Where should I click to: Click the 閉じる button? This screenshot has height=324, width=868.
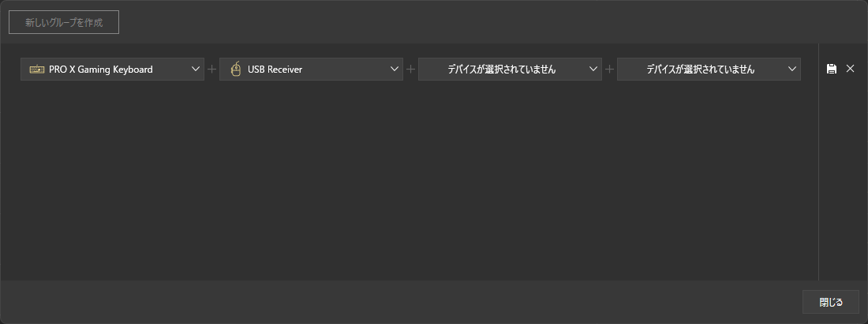pyautogui.click(x=831, y=303)
